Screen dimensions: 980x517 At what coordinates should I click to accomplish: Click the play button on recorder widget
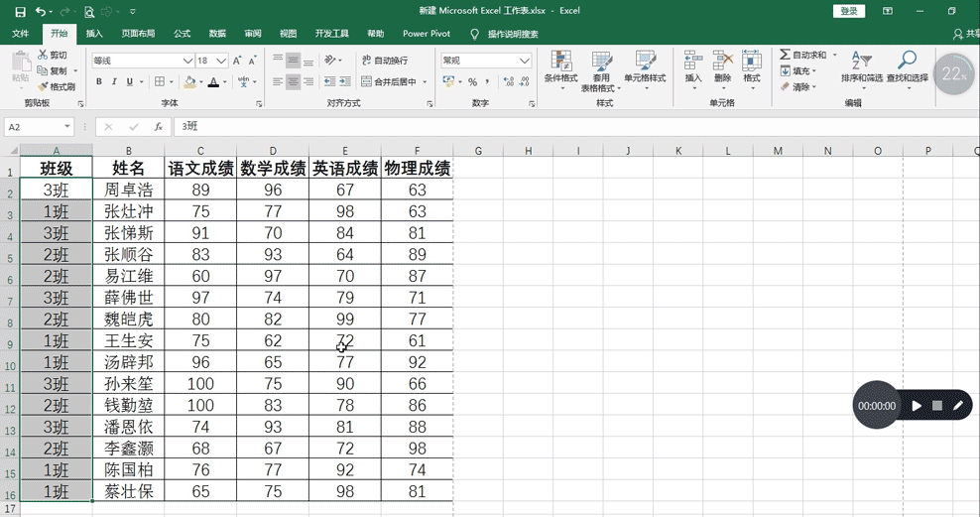pyautogui.click(x=917, y=406)
